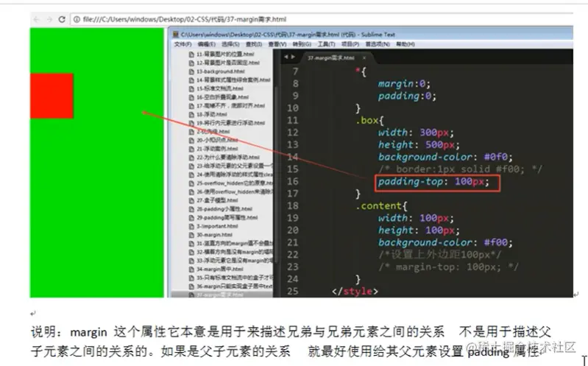Focus the browser address bar with file URL
Image resolution: width=588 pixels, height=366 pixels.
(321, 20)
